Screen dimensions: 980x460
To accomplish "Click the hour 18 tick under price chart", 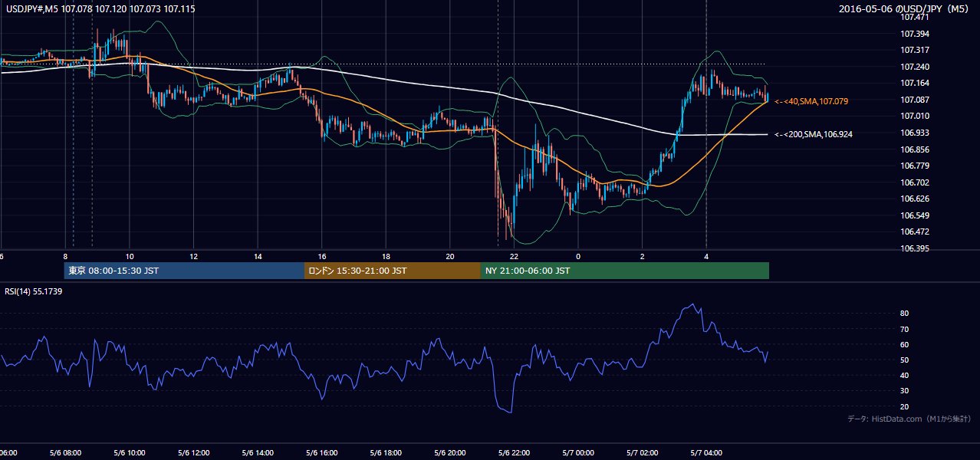I will click(x=386, y=256).
